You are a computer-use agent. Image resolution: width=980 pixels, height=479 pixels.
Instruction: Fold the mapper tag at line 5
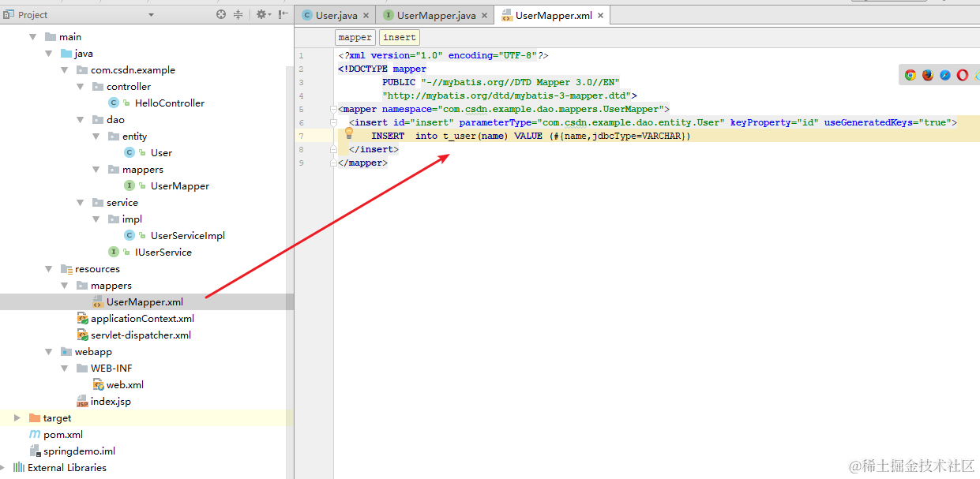click(x=333, y=109)
